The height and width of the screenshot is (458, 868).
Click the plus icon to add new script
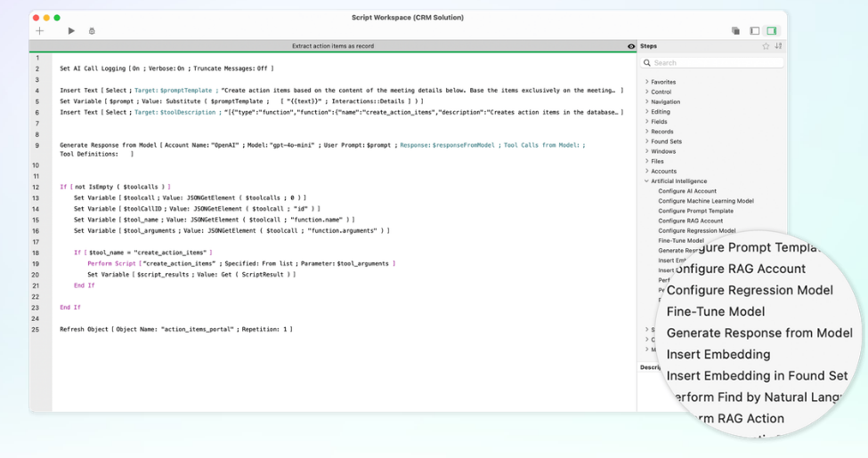39,31
